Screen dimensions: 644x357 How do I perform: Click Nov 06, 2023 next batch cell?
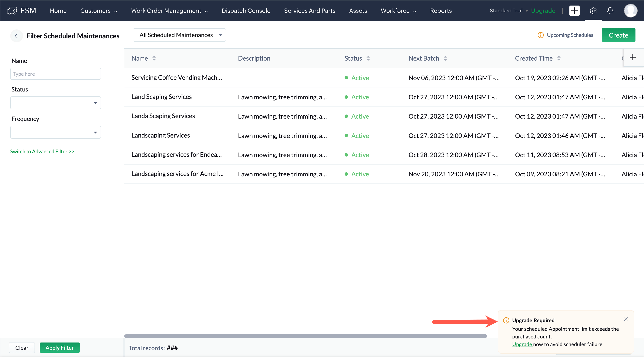pyautogui.click(x=454, y=78)
